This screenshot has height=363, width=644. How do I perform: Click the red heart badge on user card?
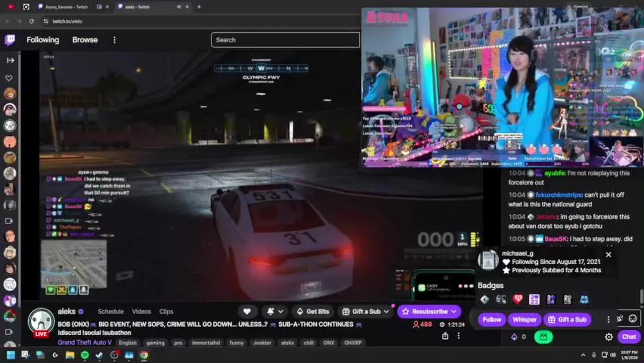[518, 299]
